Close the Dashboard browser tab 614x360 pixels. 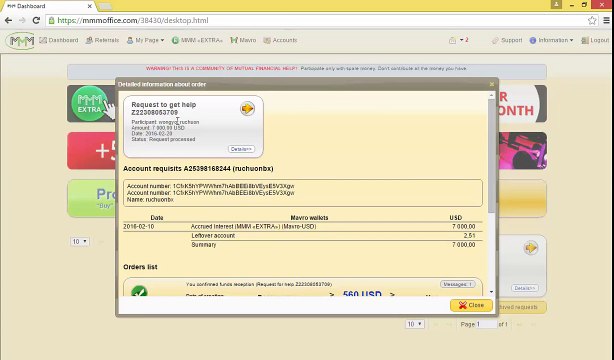point(90,6)
